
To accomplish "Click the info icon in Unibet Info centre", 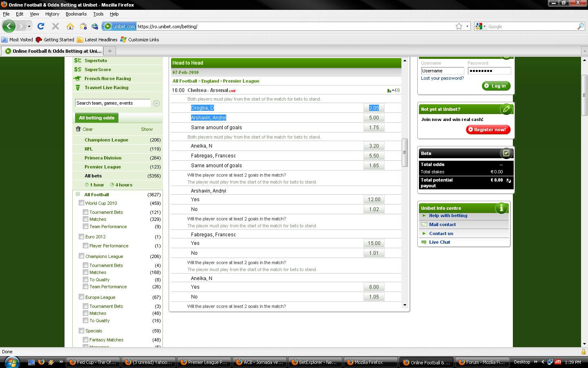I will 501,208.
